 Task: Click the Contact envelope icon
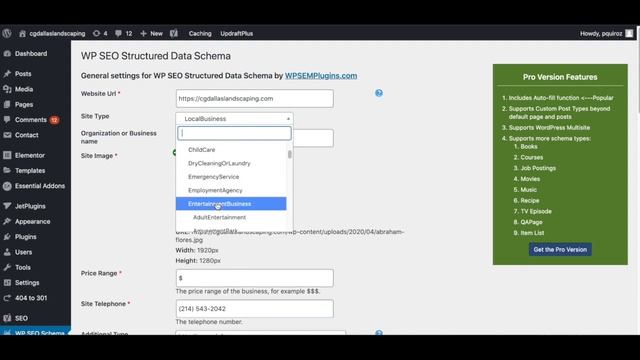[x=7, y=135]
